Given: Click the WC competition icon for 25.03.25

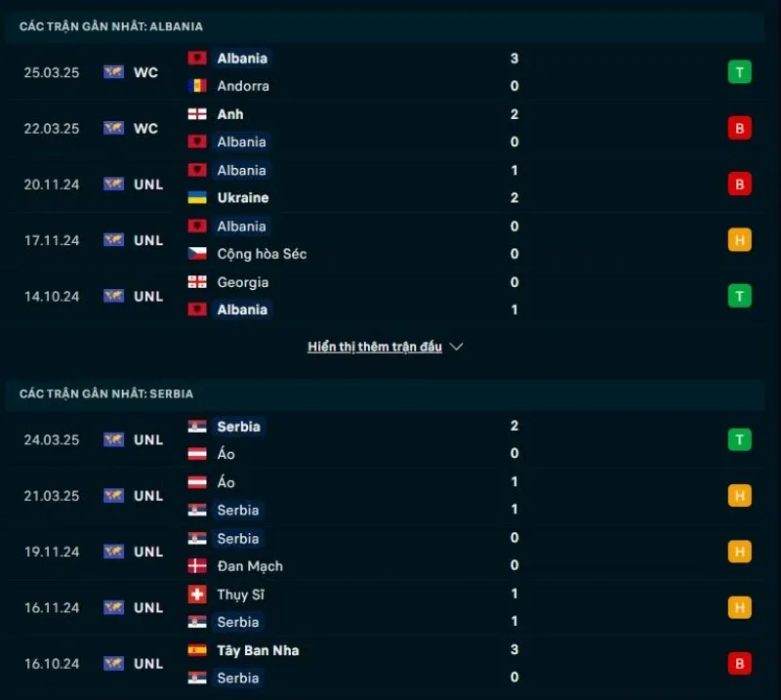Looking at the screenshot, I should tap(114, 72).
